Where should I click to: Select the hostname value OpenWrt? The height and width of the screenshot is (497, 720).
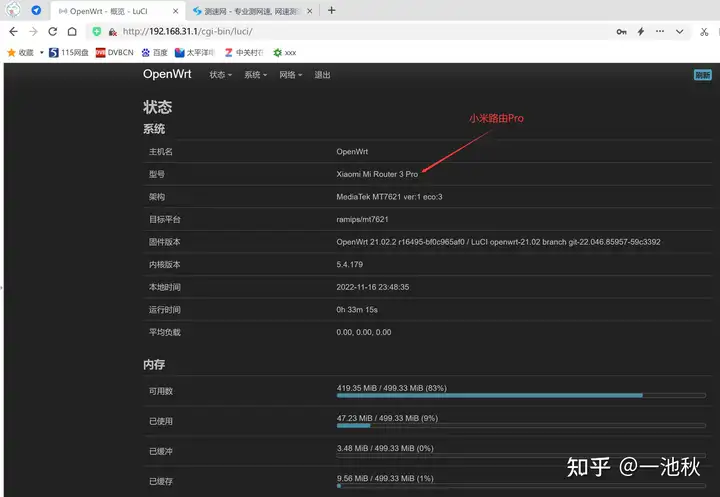coord(352,152)
